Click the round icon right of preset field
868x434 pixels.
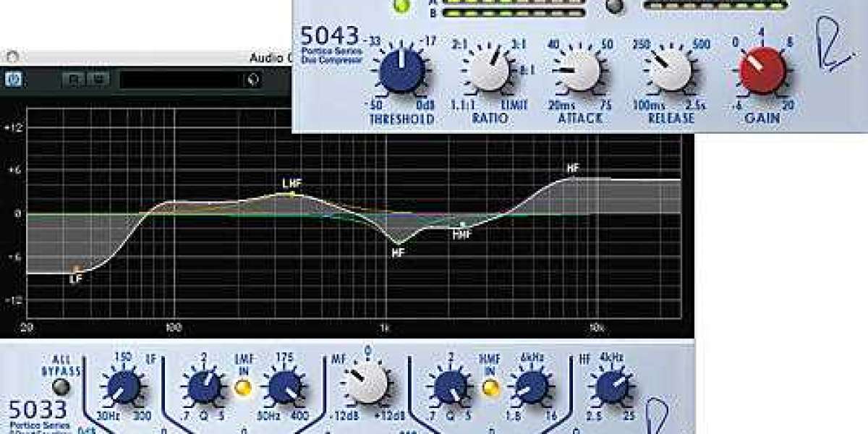point(252,80)
